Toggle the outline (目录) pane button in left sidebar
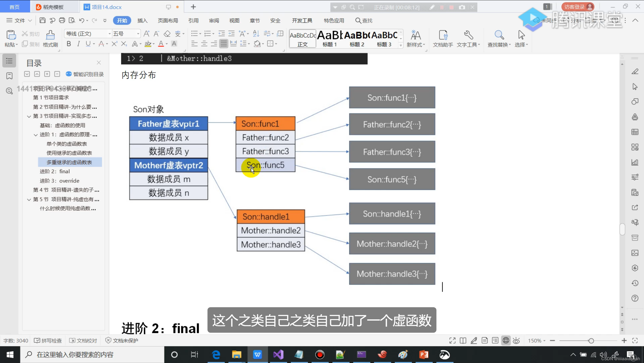The image size is (644, 363). [x=9, y=61]
